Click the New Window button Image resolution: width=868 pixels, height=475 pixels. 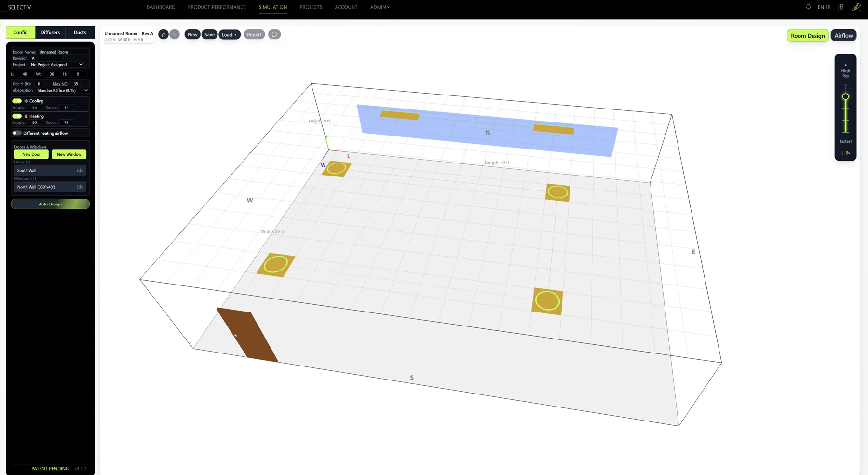[69, 154]
